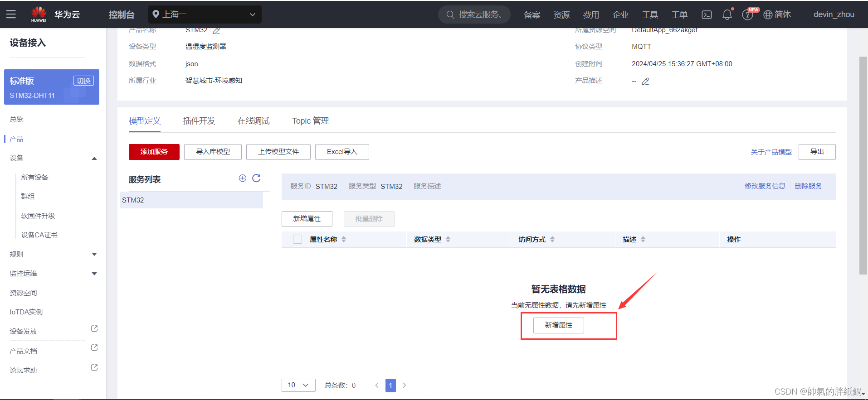Open the CloudShell terminal icon
868x400 pixels.
pyautogui.click(x=707, y=14)
